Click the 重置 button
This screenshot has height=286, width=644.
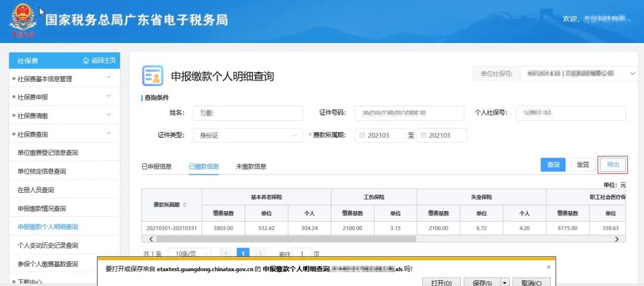point(583,165)
